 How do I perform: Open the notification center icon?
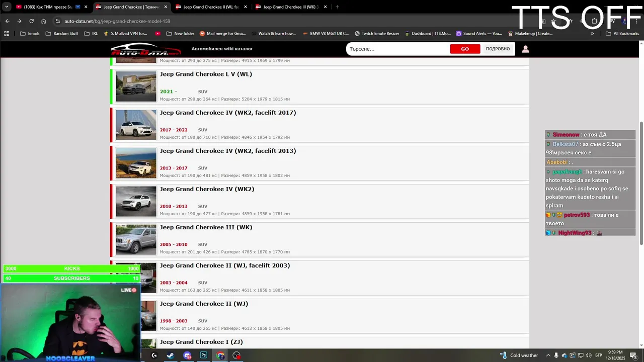[633, 355]
